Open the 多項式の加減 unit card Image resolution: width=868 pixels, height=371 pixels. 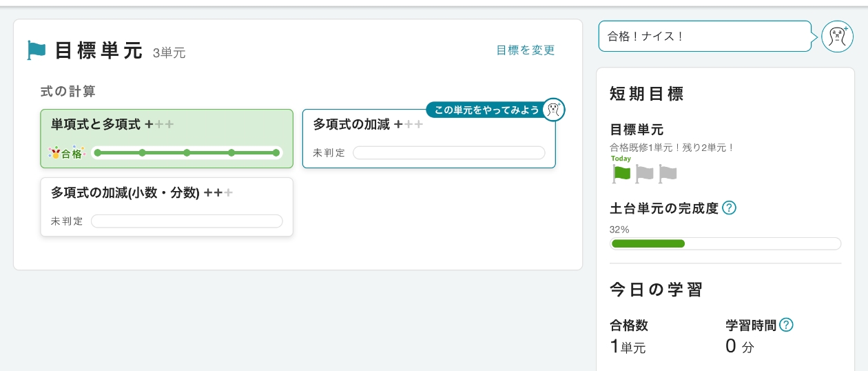428,139
